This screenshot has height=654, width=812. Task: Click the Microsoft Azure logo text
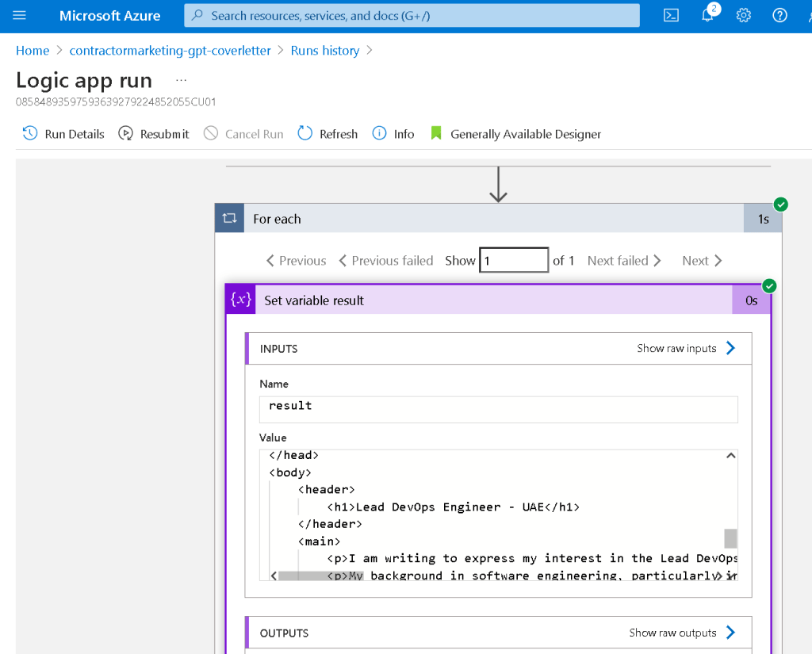pos(109,16)
